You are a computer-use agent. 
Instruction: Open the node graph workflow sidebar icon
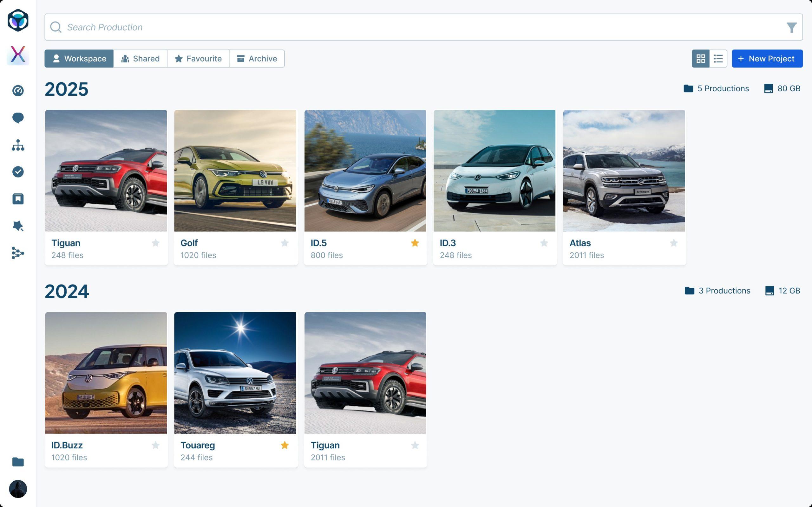point(18,253)
